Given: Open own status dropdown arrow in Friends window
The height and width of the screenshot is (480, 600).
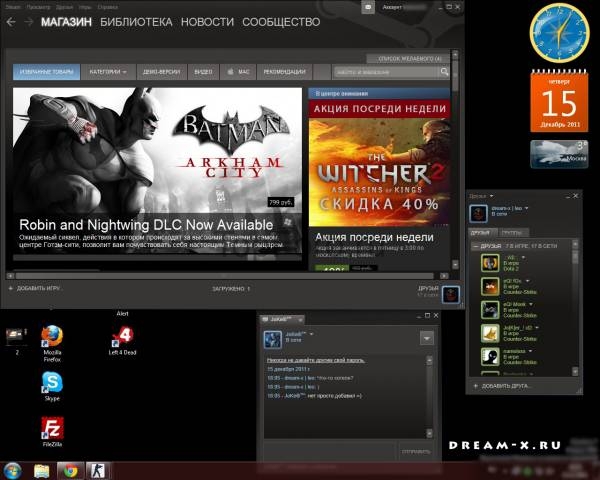Looking at the screenshot, I should tap(527, 208).
